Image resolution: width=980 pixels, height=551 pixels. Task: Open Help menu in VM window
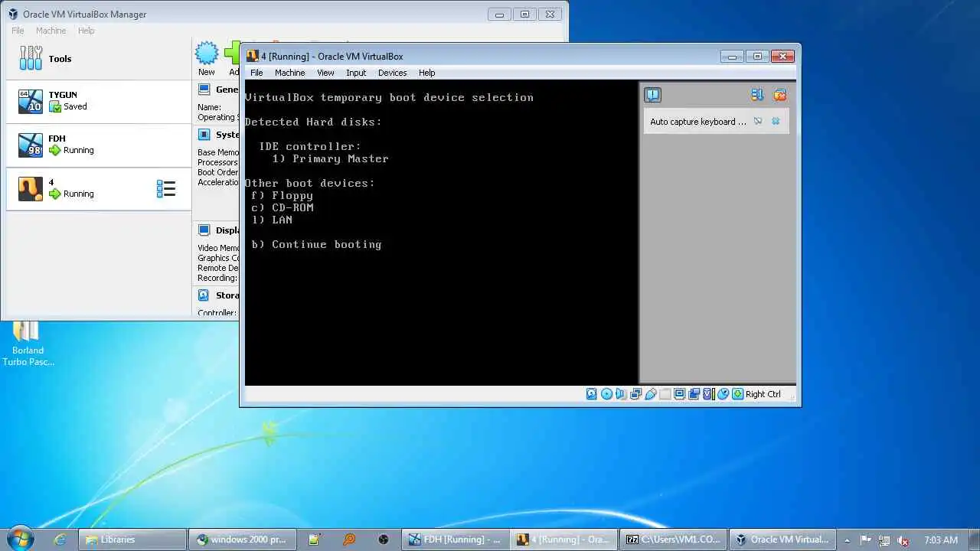pos(426,73)
